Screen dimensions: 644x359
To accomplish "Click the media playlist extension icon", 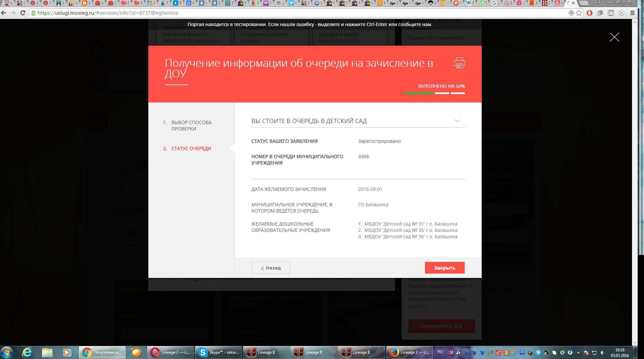I will point(611,13).
